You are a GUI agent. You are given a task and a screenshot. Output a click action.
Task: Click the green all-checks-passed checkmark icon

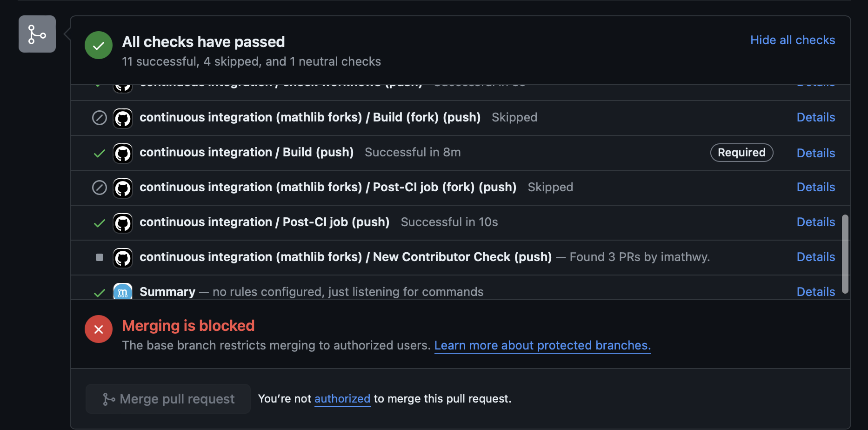click(x=99, y=45)
